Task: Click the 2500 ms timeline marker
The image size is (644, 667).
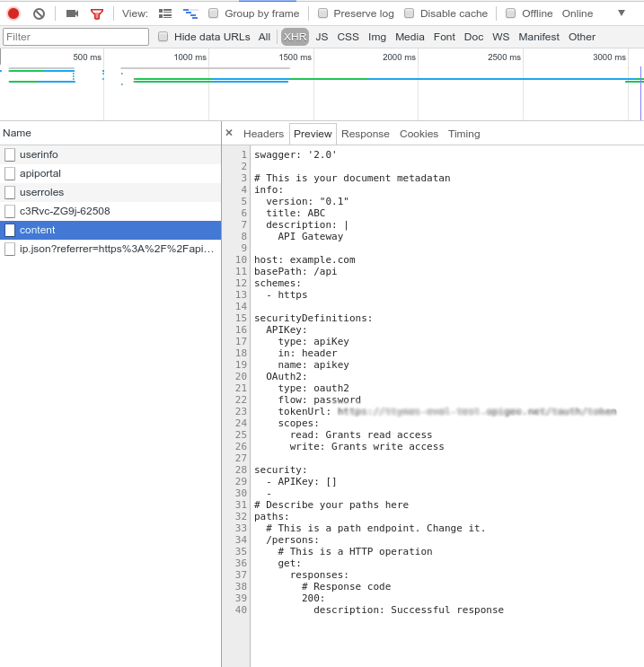Action: [x=504, y=57]
